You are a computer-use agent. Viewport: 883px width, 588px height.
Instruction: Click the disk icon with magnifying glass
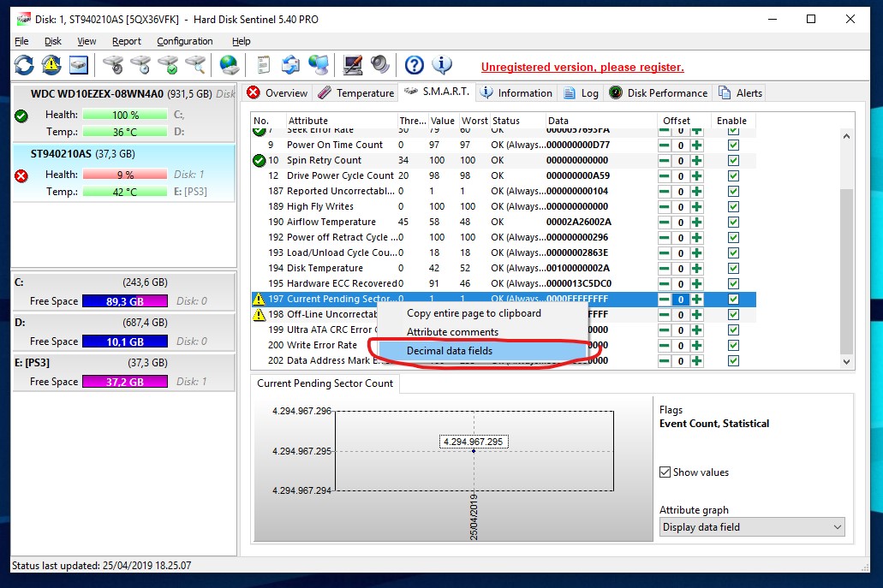(x=195, y=65)
